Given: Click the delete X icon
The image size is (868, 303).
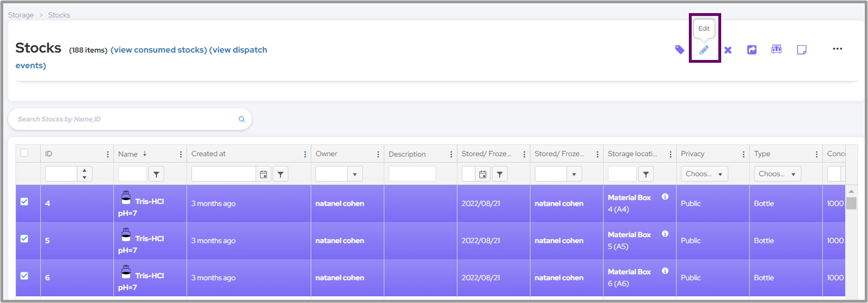Looking at the screenshot, I should [x=728, y=50].
